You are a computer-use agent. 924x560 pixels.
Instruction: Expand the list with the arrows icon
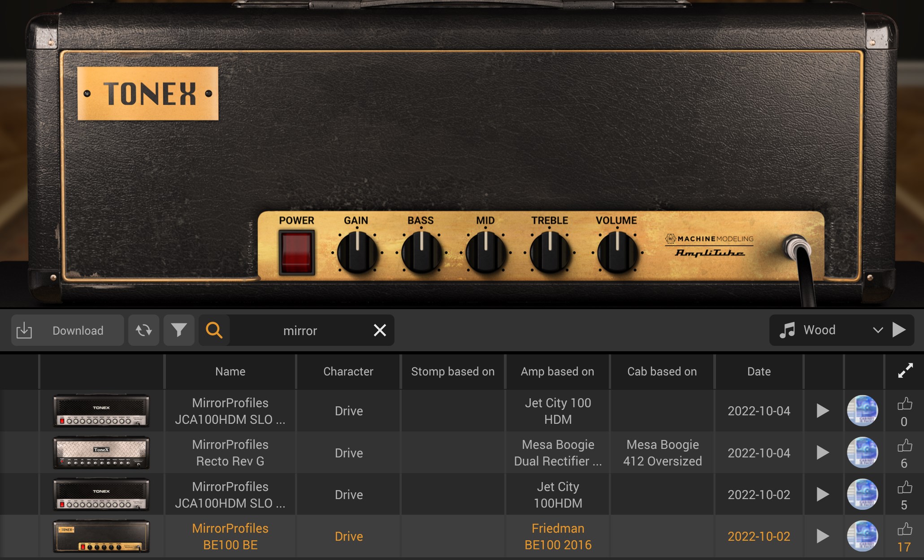[905, 370]
